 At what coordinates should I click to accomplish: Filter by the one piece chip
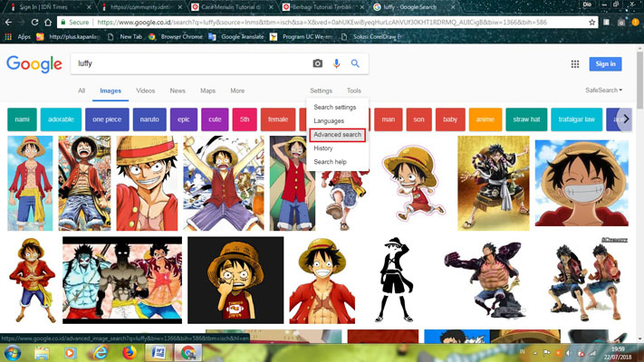click(107, 119)
